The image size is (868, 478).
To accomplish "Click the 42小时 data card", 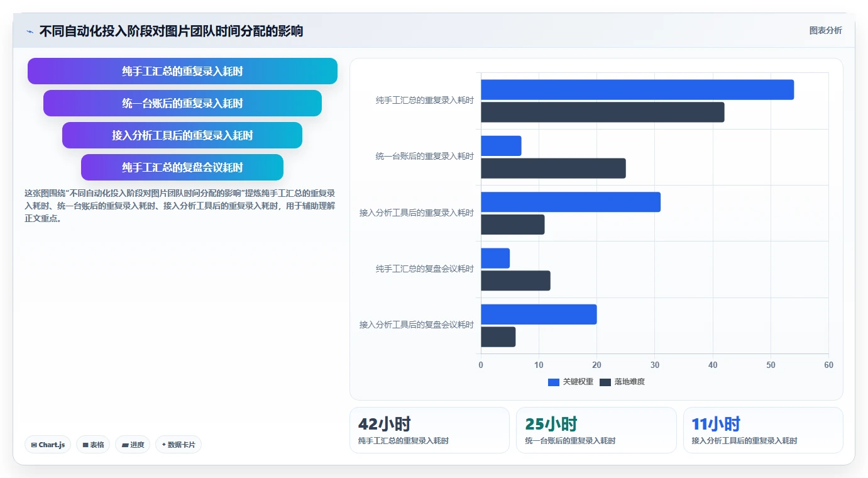I will click(429, 430).
